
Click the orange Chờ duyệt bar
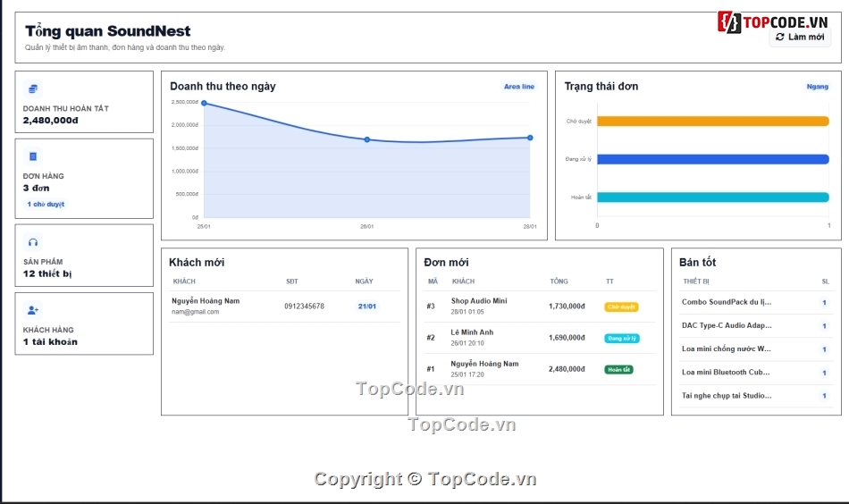(x=713, y=122)
